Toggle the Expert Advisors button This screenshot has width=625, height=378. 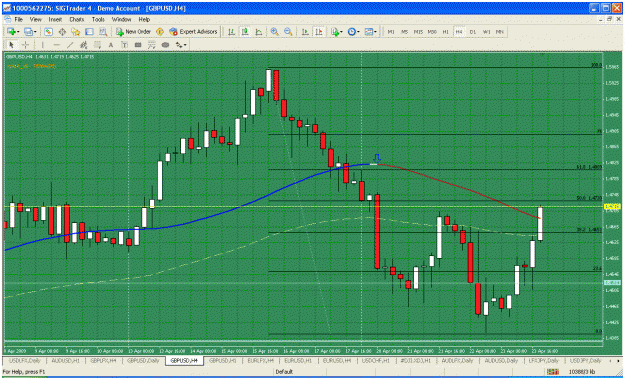193,32
